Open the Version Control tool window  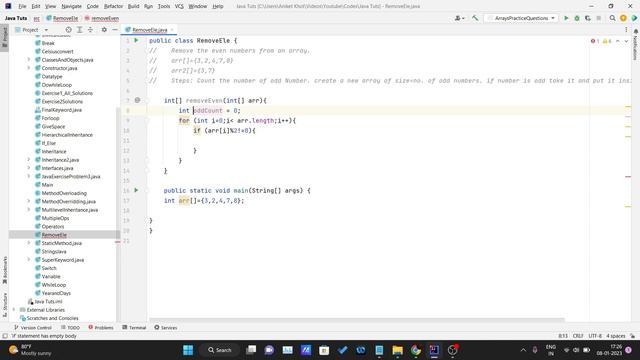pos(33,327)
